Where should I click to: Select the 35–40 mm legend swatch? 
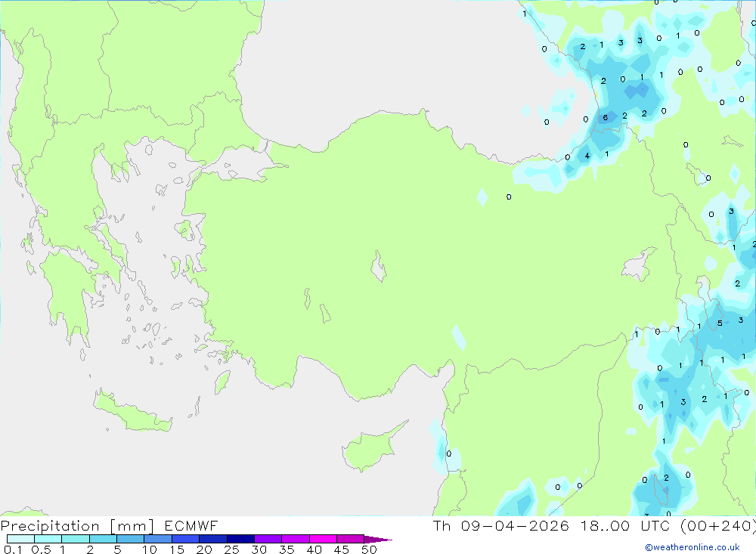click(296, 539)
